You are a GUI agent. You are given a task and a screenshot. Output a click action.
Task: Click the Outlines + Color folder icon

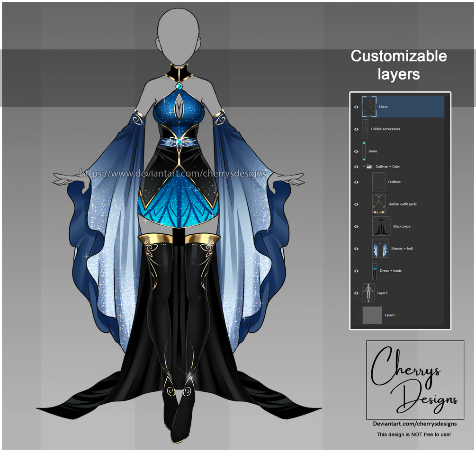coord(368,167)
